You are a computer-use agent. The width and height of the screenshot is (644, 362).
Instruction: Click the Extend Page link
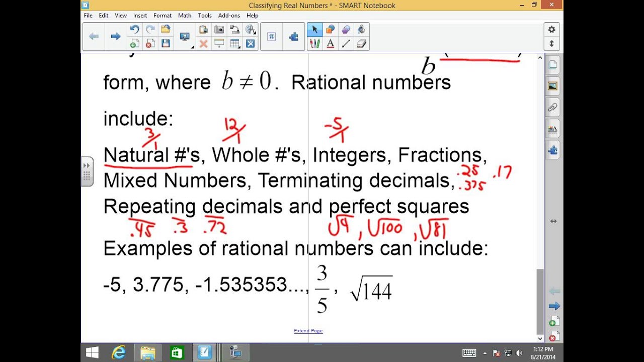pos(308,331)
